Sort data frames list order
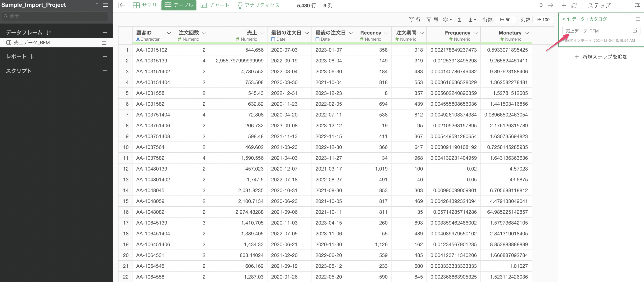Screen dimensions: 644x282 tap(49, 33)
